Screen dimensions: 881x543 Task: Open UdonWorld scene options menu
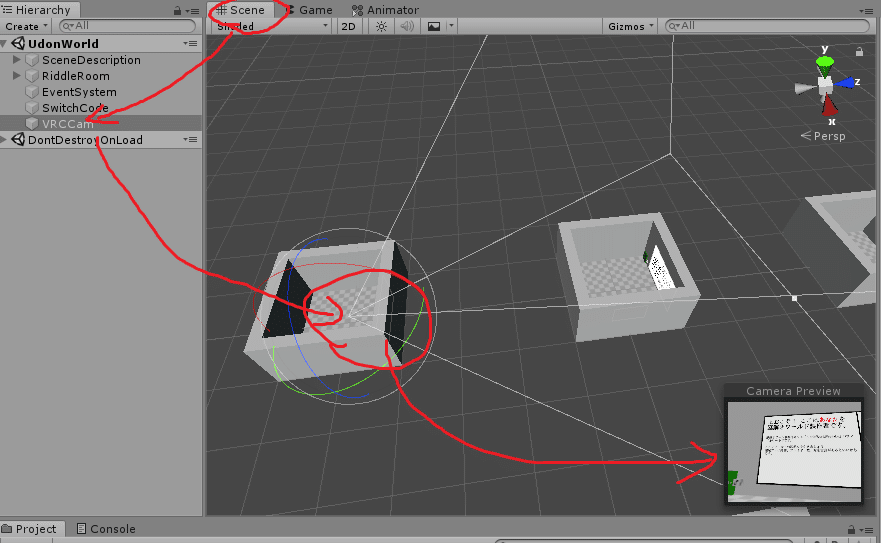tap(190, 43)
